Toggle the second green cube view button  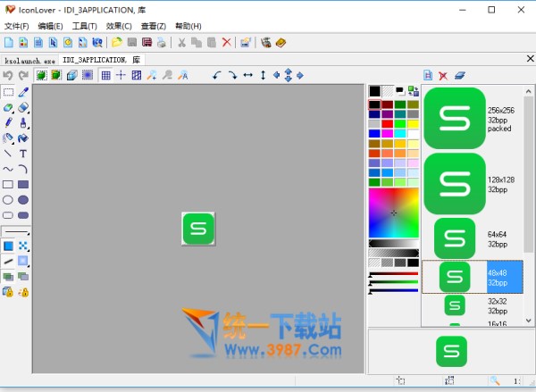coord(56,75)
